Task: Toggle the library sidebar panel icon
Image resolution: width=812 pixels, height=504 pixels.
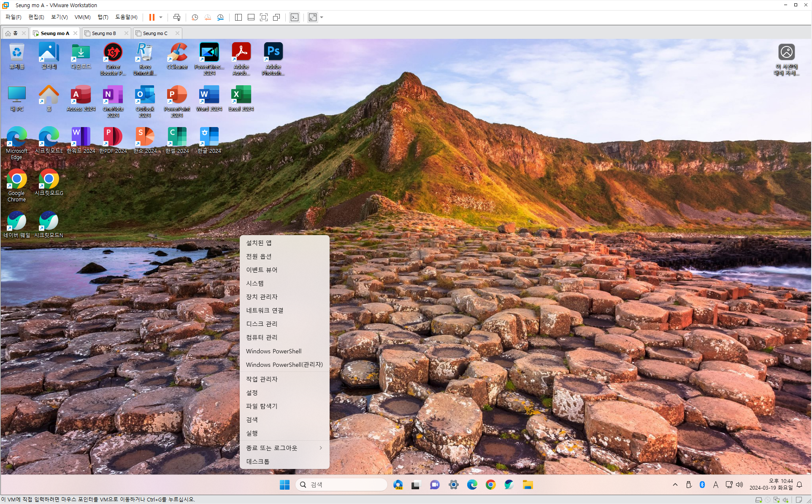Action: pyautogui.click(x=238, y=17)
